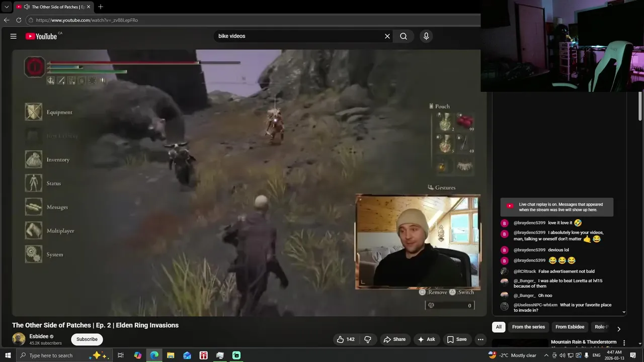The width and height of the screenshot is (644, 362).
Task: Like the video with thumbs up
Action: click(x=346, y=339)
